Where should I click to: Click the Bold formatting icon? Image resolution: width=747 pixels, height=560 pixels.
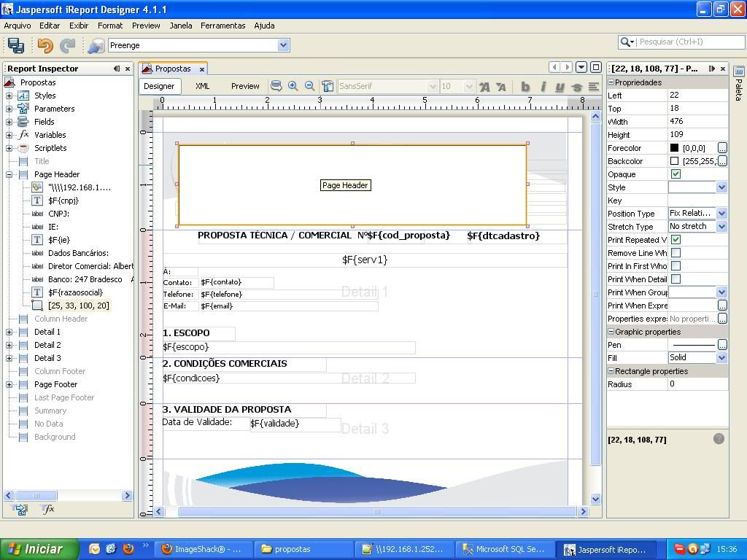[x=525, y=86]
